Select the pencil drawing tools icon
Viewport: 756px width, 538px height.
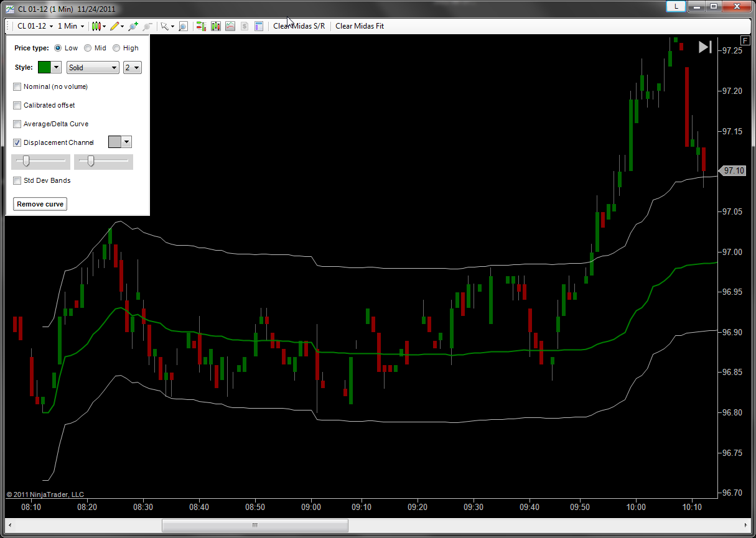(x=114, y=26)
